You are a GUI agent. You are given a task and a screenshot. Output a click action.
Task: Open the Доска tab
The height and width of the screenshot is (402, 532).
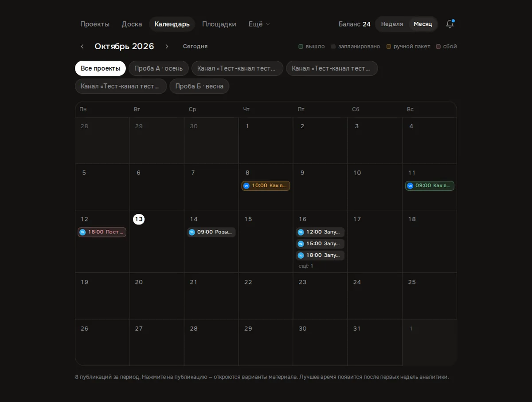pyautogui.click(x=132, y=24)
